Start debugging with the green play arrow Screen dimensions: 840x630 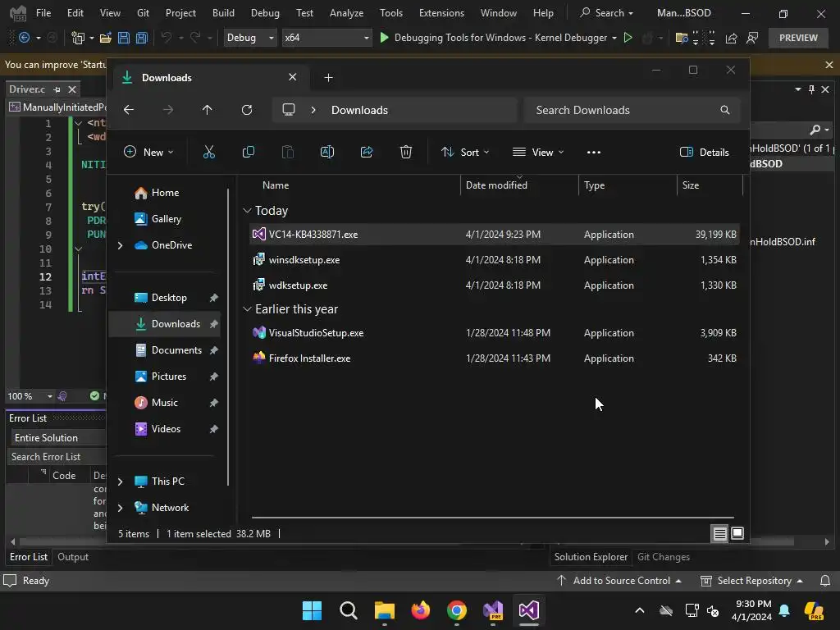[384, 38]
